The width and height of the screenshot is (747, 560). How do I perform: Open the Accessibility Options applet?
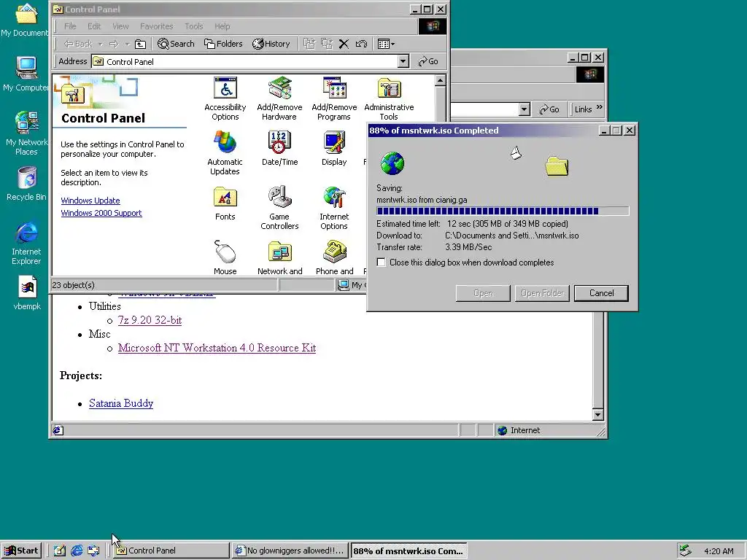[x=225, y=98]
